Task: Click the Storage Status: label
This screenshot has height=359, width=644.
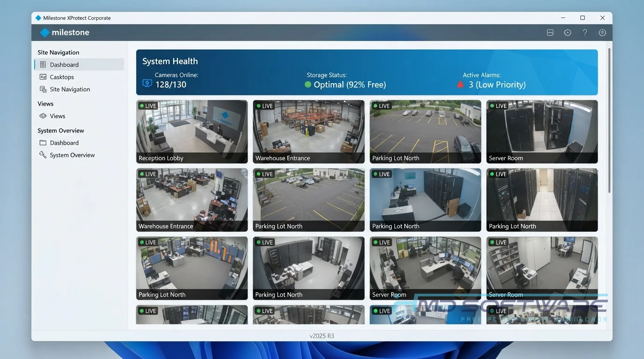Action: coord(327,75)
